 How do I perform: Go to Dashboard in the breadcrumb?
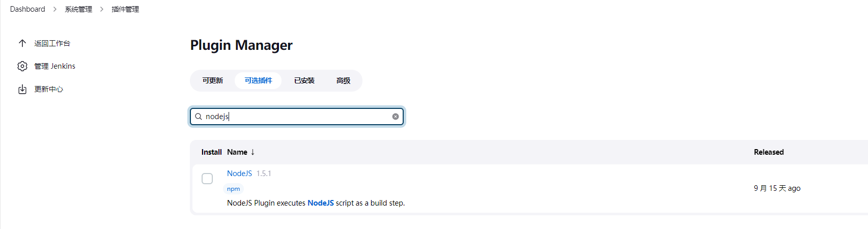point(27,9)
